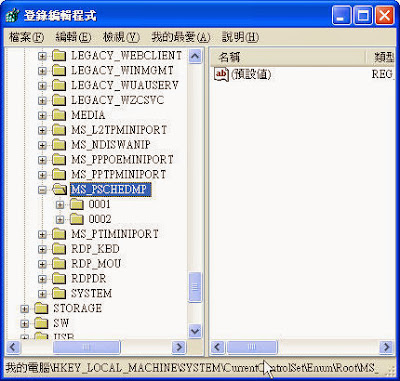Click the SW folder icon
Viewport: 400px width, 381px height.
click(41, 323)
